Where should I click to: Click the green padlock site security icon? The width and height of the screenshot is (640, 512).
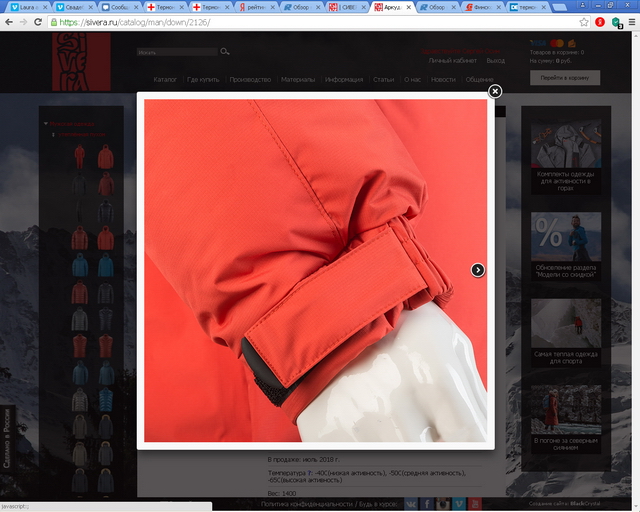click(53, 22)
